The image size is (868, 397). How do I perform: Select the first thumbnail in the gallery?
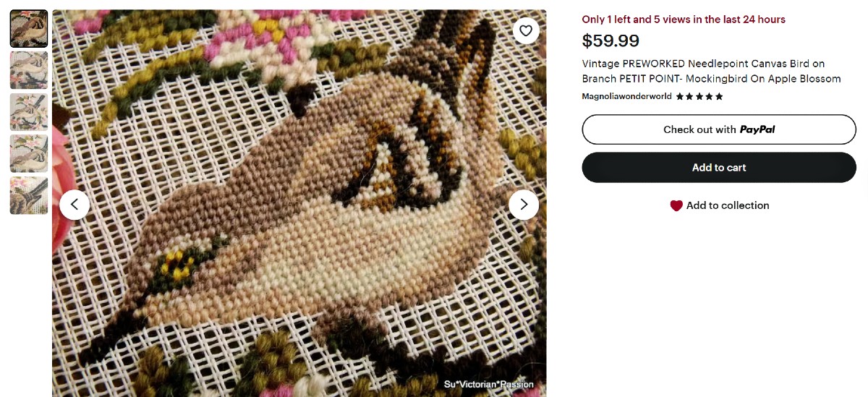[x=29, y=29]
